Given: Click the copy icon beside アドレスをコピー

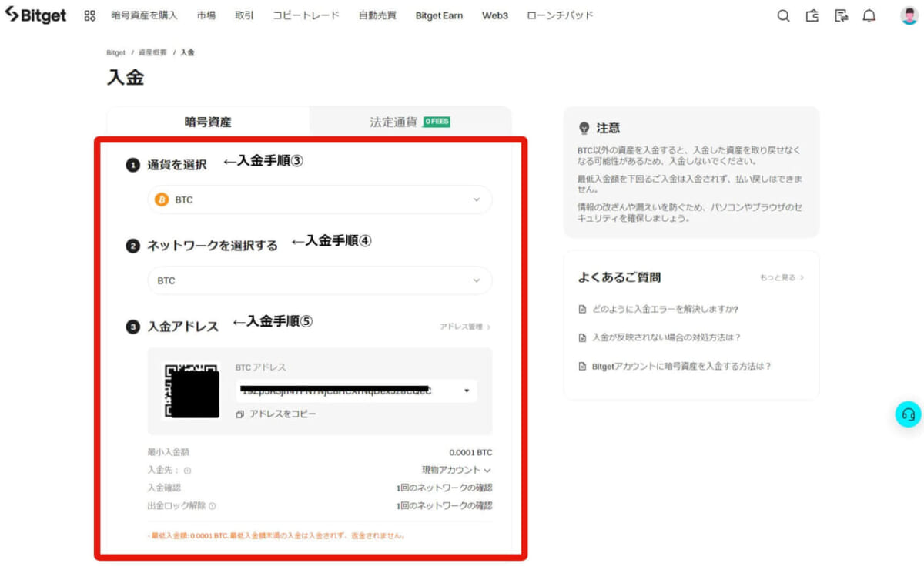Looking at the screenshot, I should tap(239, 414).
